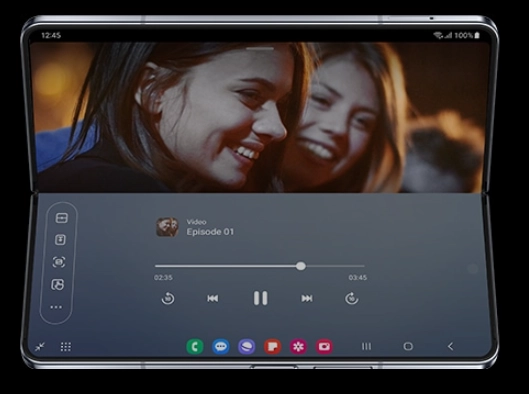
Task: Launch the red-orange Notes app in taskbar
Action: pyautogui.click(x=273, y=346)
